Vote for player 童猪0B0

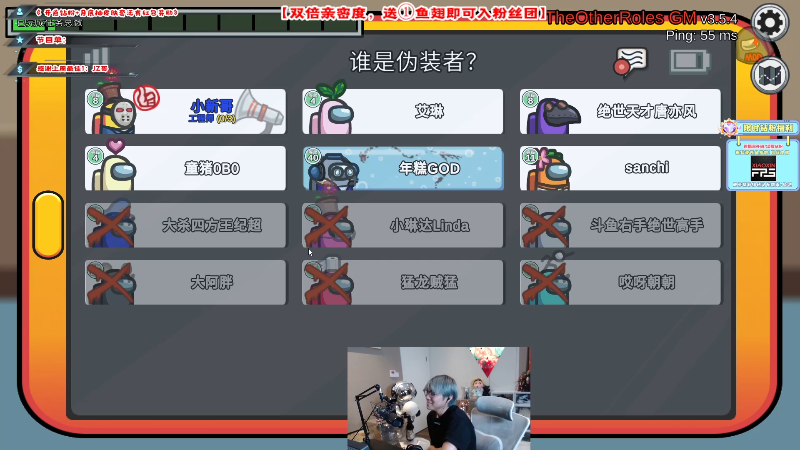(x=185, y=168)
